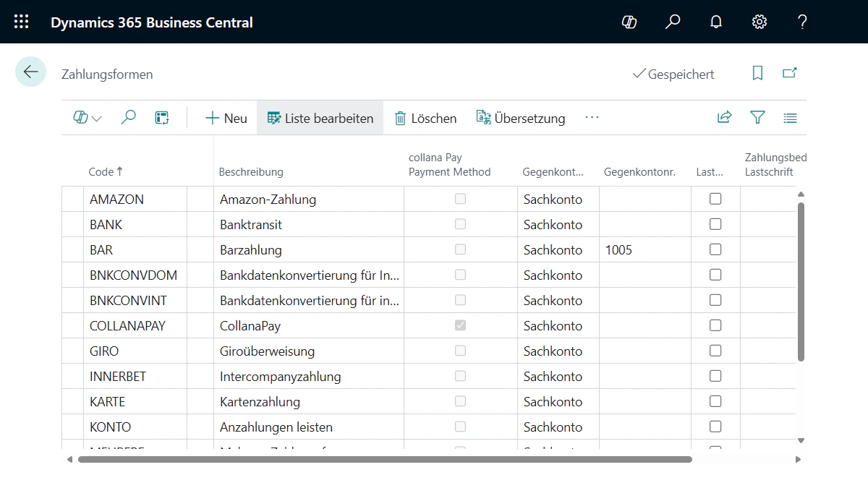Click Sachkonto in the KARTE row
Screen dimensions: 868x488
coord(553,401)
